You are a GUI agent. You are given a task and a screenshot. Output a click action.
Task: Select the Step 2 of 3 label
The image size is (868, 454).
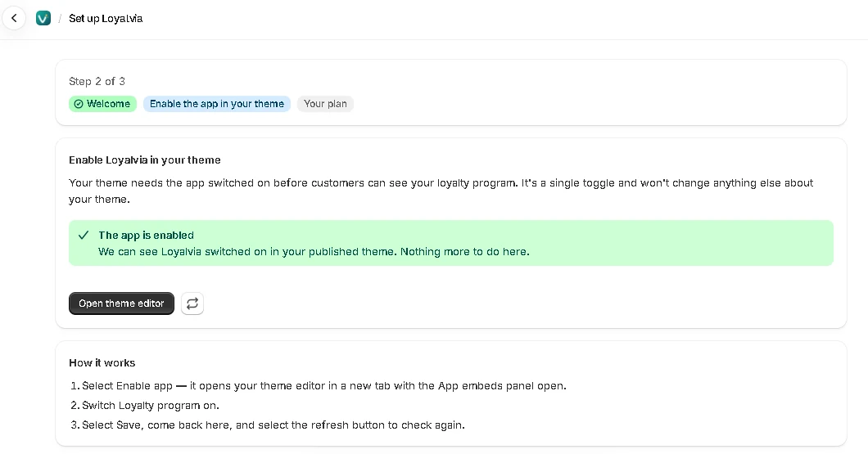pos(97,81)
